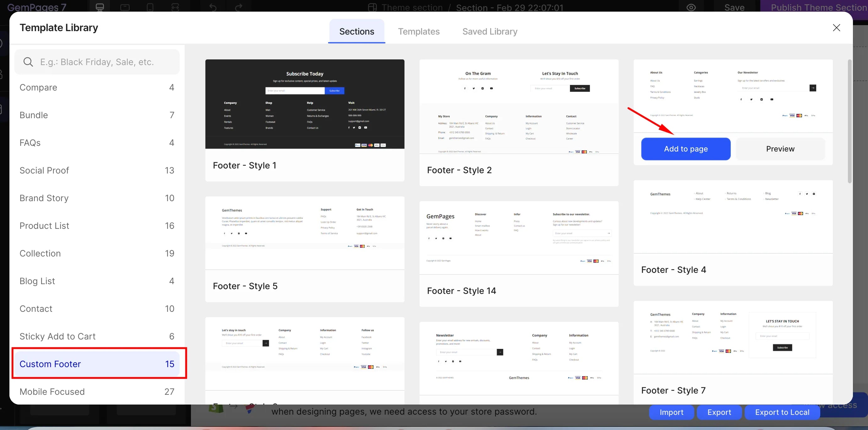Image resolution: width=868 pixels, height=430 pixels.
Task: Switch to the Templates tab
Action: click(419, 31)
